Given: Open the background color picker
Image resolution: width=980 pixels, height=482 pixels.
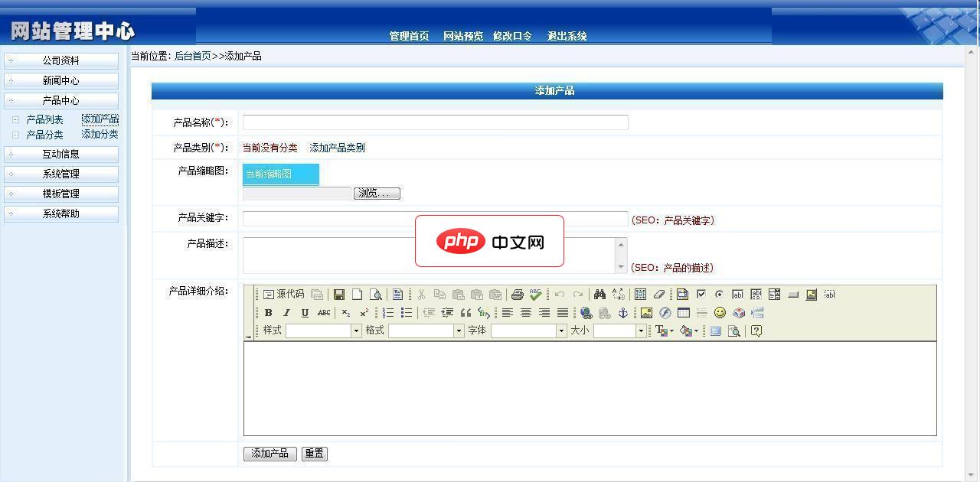Looking at the screenshot, I should pyautogui.click(x=689, y=331).
